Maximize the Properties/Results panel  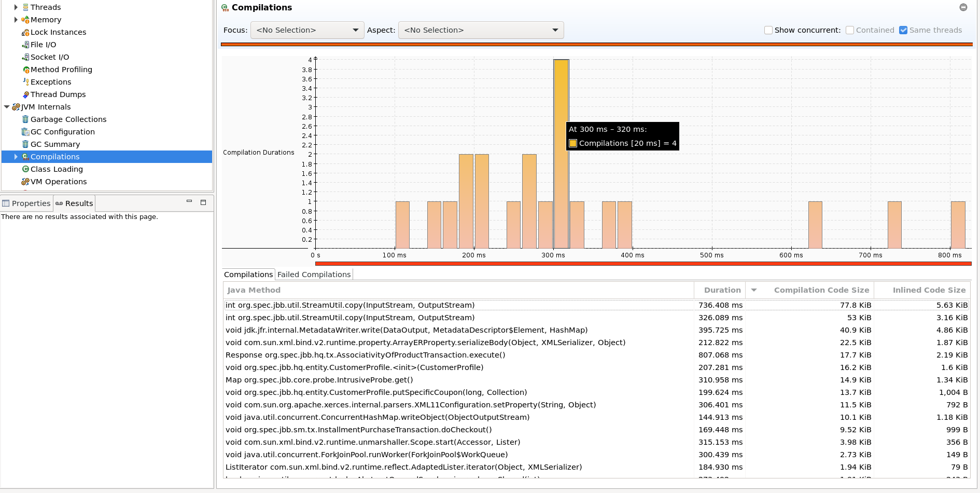tap(203, 202)
